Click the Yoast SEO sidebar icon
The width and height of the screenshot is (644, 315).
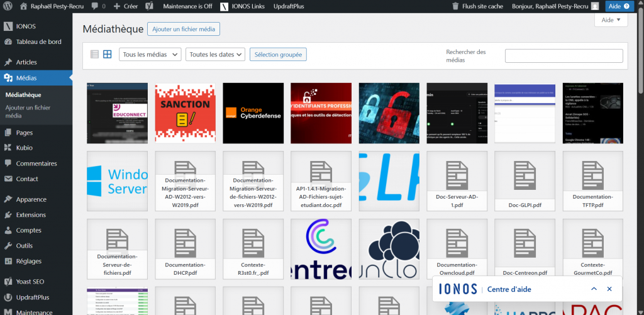[8, 282]
